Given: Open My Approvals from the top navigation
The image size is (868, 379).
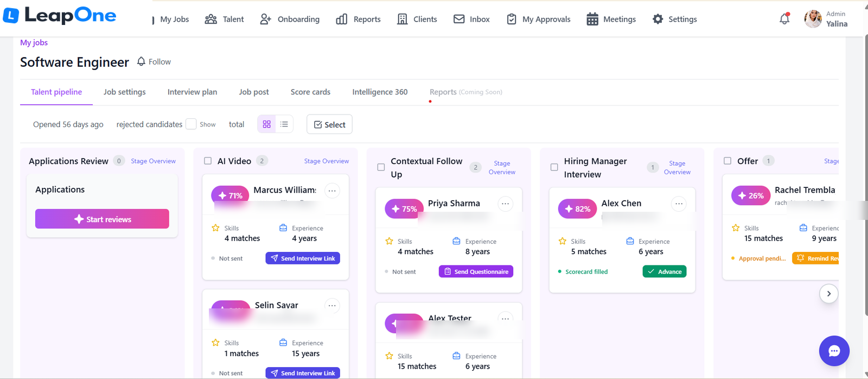Looking at the screenshot, I should click(538, 19).
